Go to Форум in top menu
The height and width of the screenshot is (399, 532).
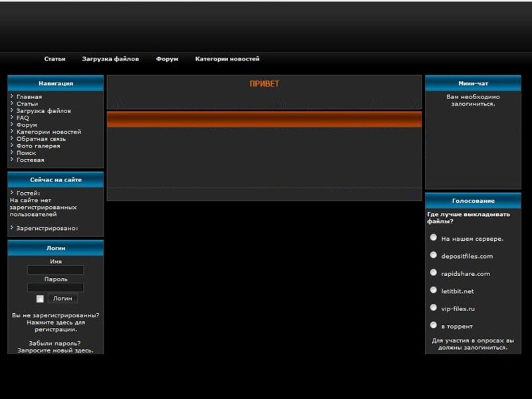point(167,59)
